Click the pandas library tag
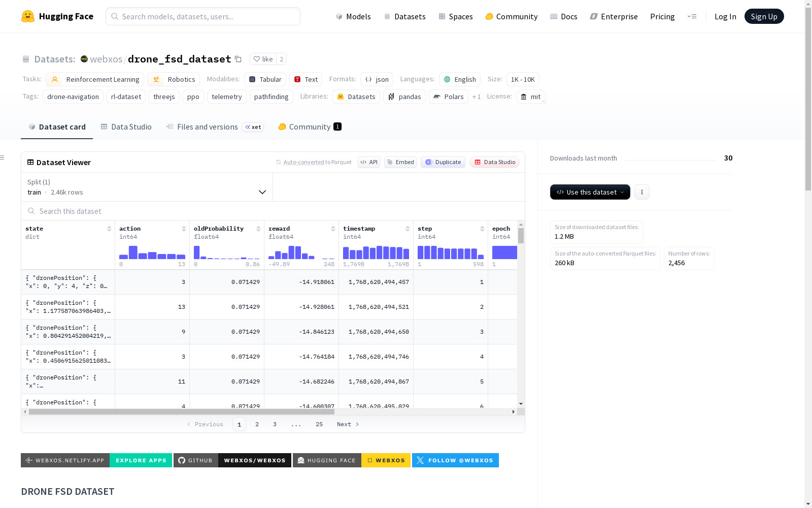 (x=404, y=97)
